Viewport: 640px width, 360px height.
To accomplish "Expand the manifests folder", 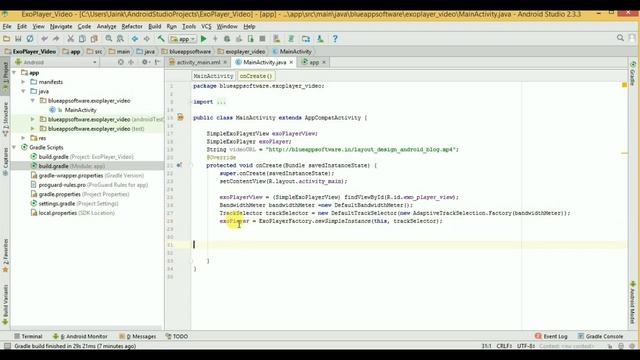I will (x=23, y=82).
